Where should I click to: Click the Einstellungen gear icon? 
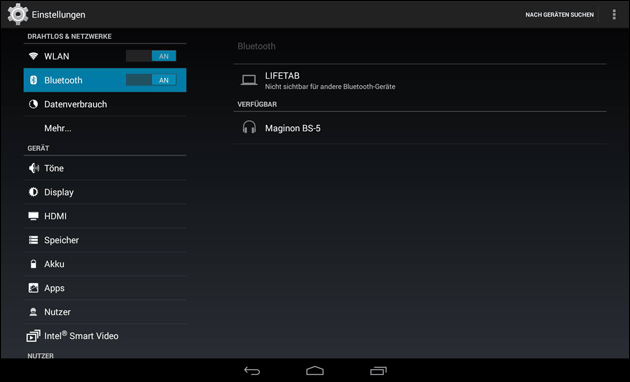click(18, 14)
